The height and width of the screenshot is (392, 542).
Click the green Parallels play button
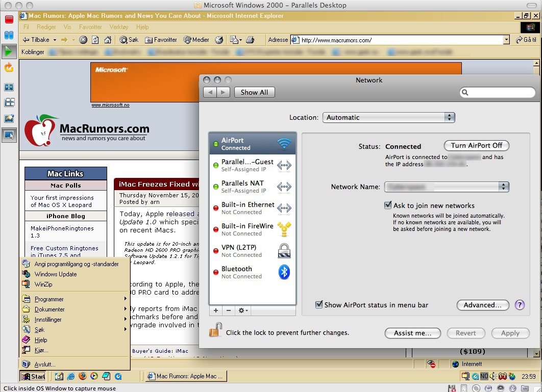point(9,51)
